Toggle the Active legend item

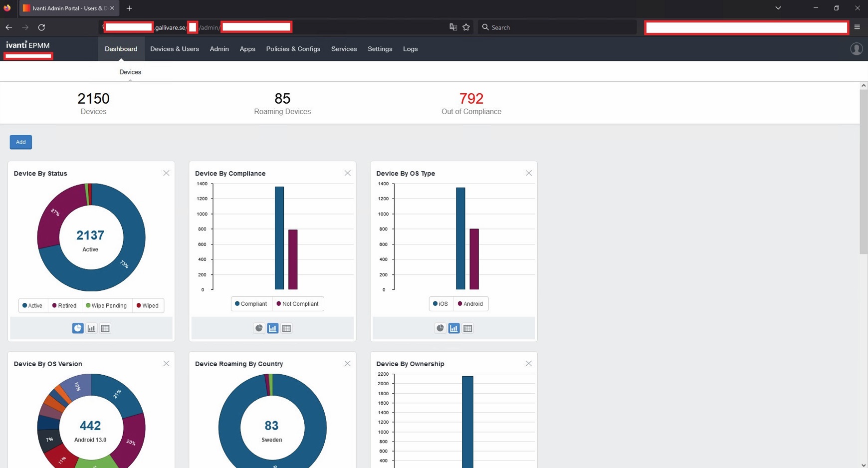33,306
